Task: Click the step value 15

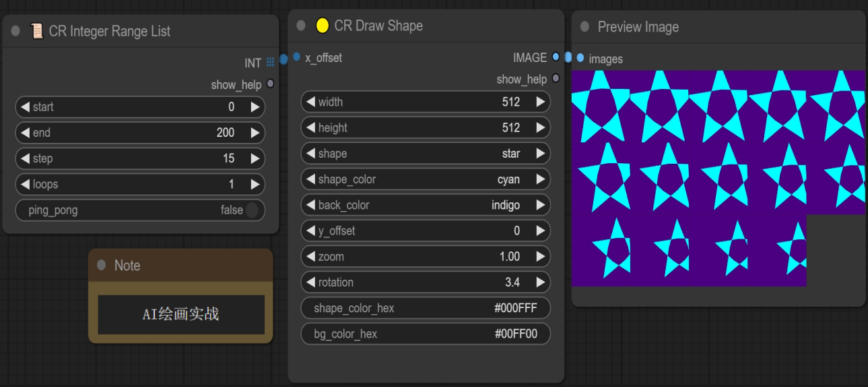Action: tap(229, 158)
